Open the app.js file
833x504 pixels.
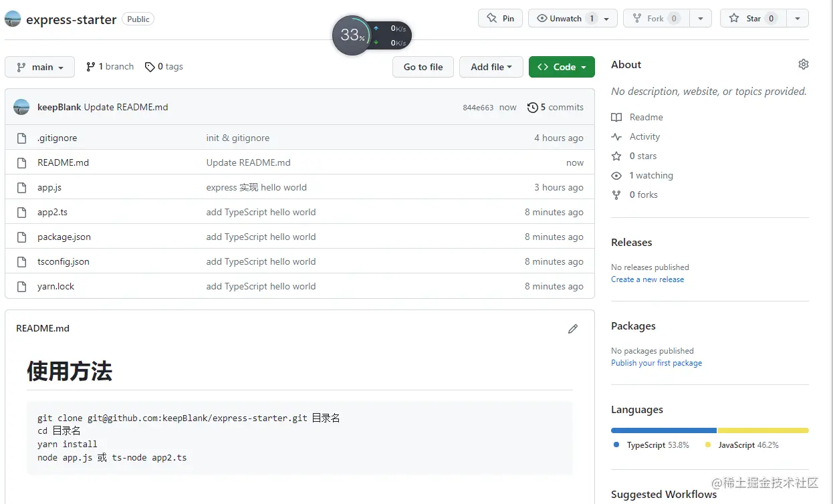click(x=49, y=187)
